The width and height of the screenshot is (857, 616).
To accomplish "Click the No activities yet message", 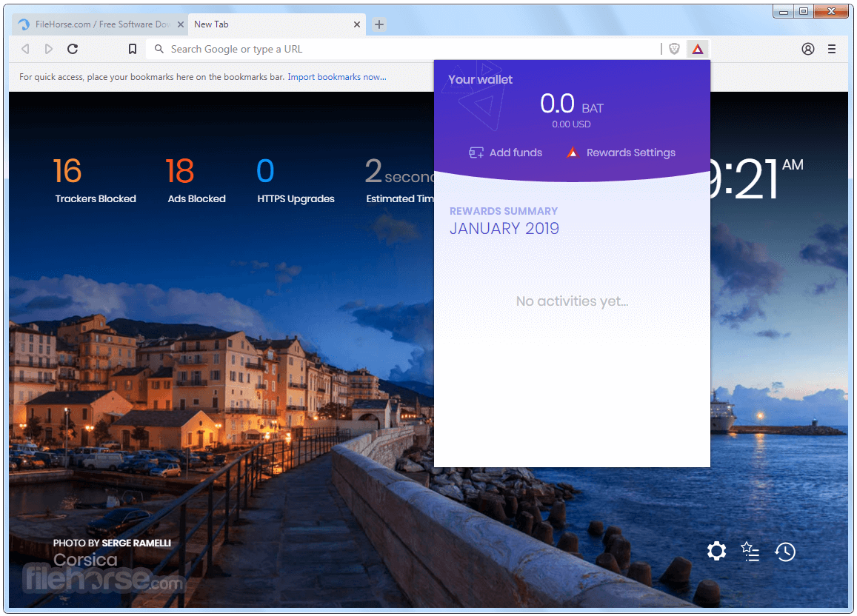I will coord(572,301).
